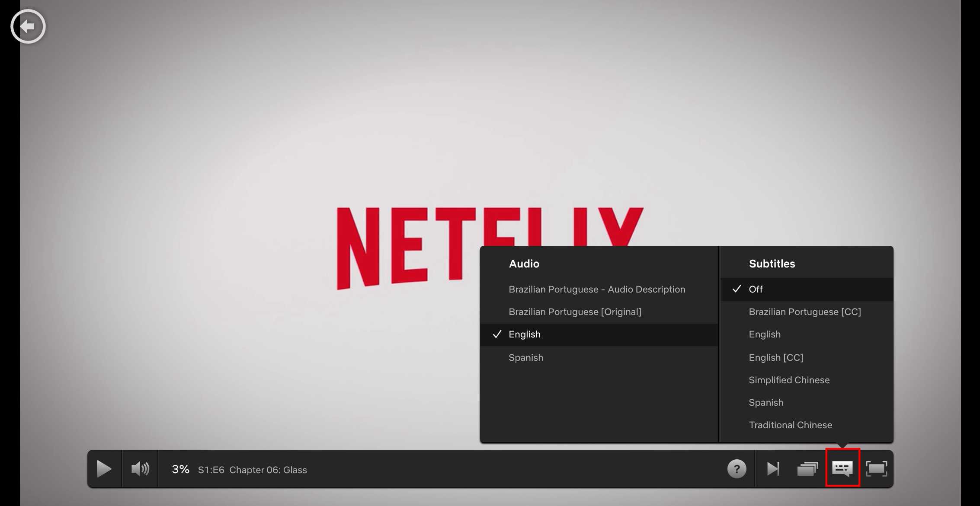Click the episodes list icon

(x=807, y=469)
